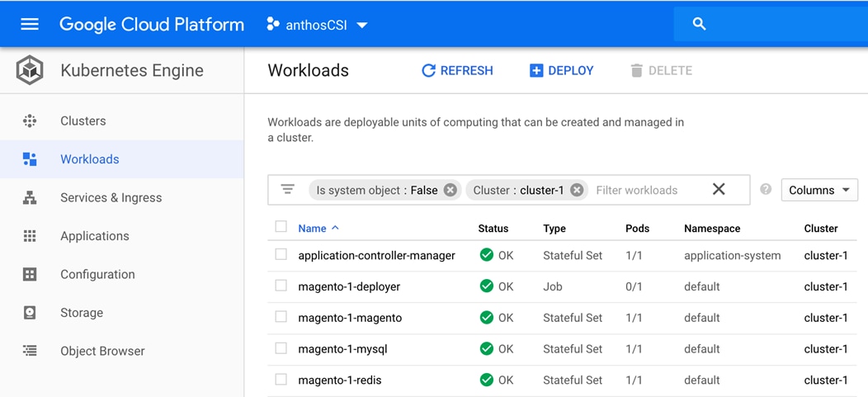Click the '0/1' pods cell

click(634, 286)
